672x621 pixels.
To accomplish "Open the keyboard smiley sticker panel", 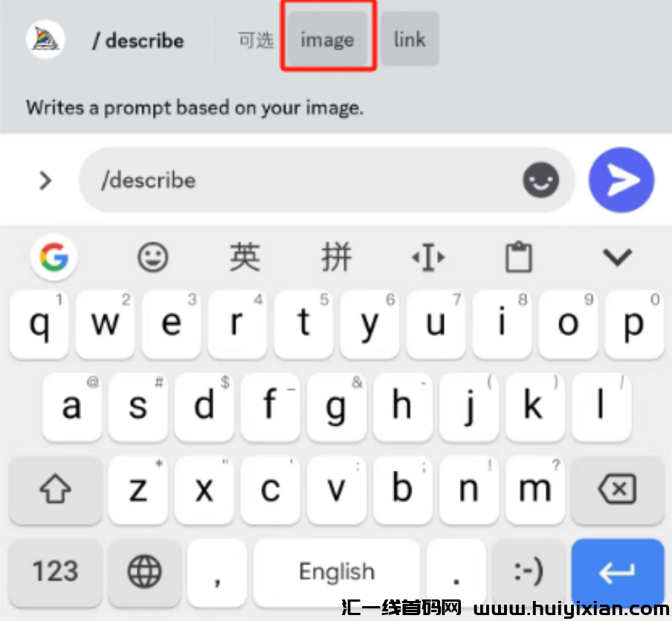I will (x=152, y=257).
